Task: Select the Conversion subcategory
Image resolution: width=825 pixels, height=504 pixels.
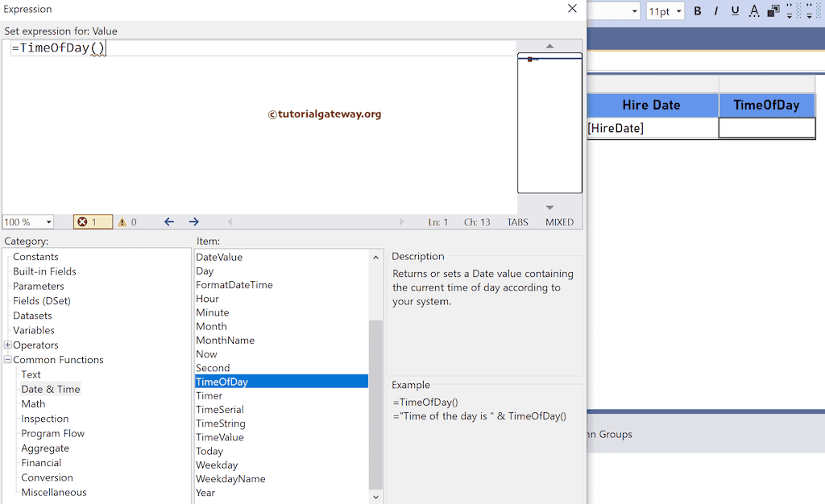Action: [x=47, y=477]
